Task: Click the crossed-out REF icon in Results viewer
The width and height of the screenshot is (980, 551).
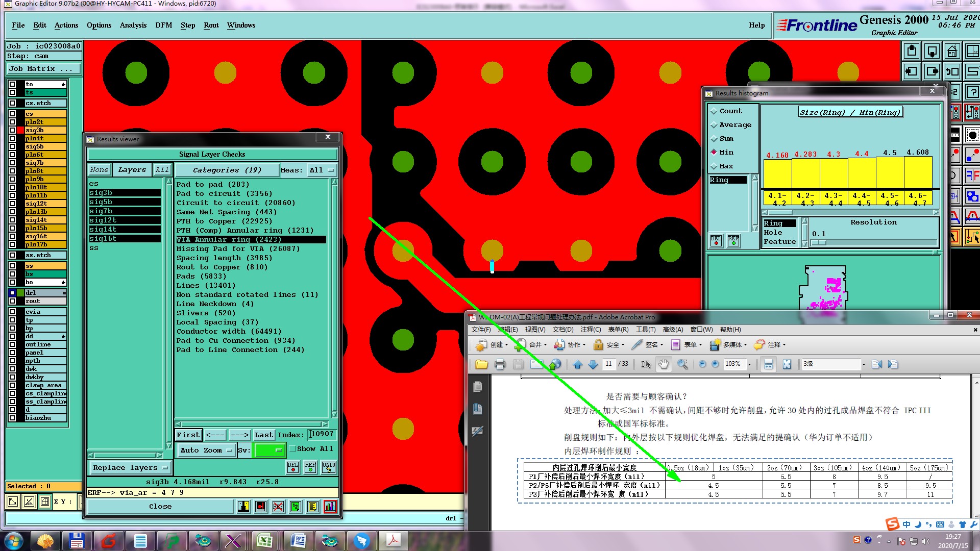Action: click(278, 507)
